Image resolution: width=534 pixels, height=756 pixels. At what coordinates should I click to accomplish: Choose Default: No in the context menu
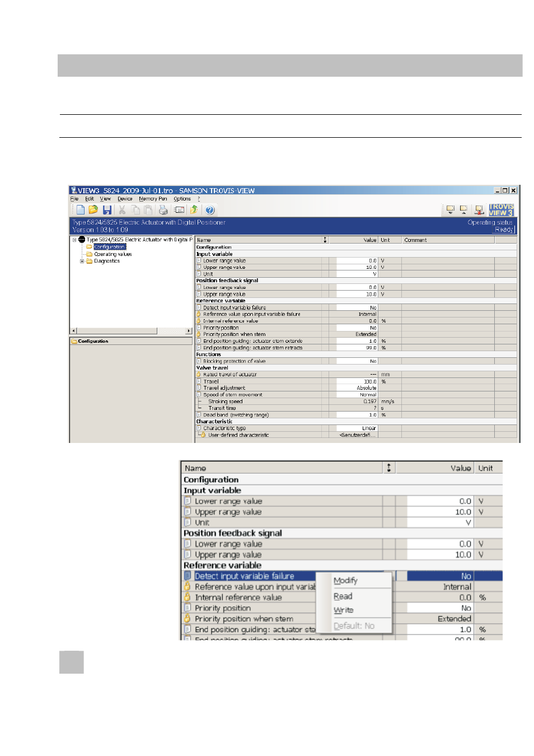354,626
